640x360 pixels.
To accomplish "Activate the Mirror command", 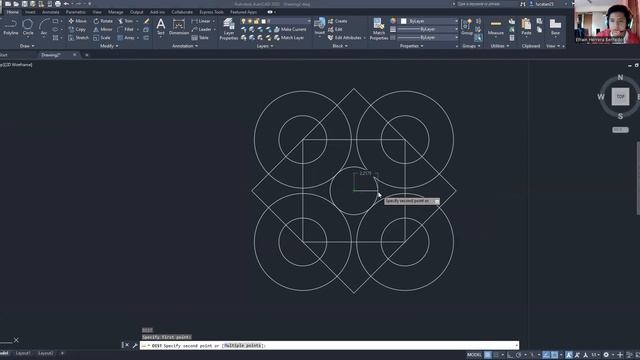I will click(102, 29).
